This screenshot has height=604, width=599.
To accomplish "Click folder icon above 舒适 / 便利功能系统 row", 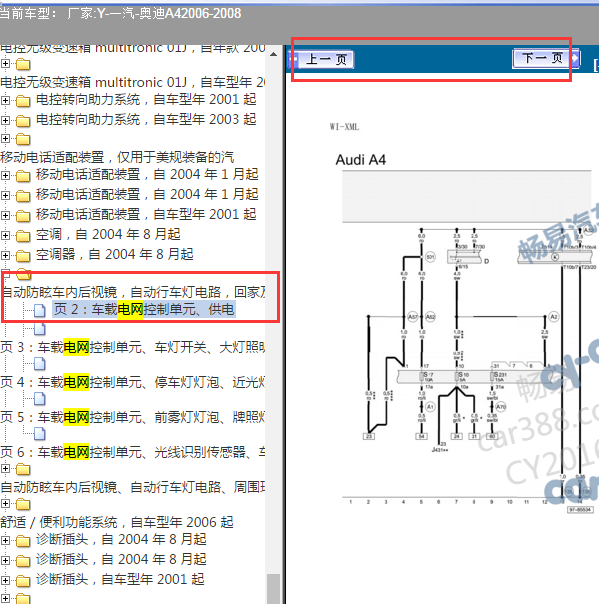I will 23,504.
